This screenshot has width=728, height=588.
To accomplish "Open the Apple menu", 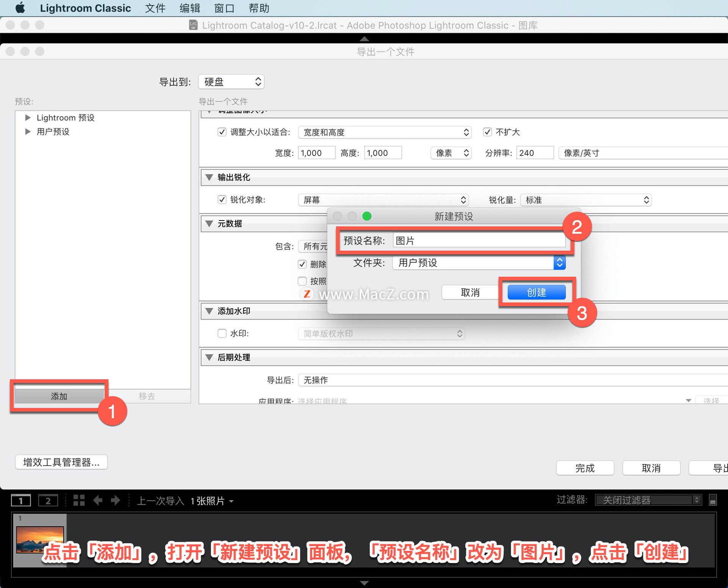I will (20, 8).
